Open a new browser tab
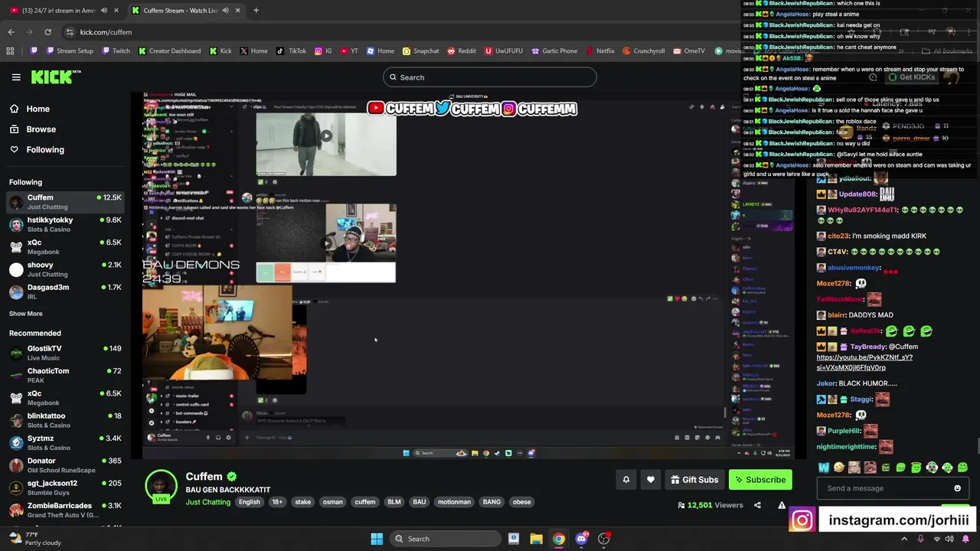The height and width of the screenshot is (551, 980). click(256, 11)
